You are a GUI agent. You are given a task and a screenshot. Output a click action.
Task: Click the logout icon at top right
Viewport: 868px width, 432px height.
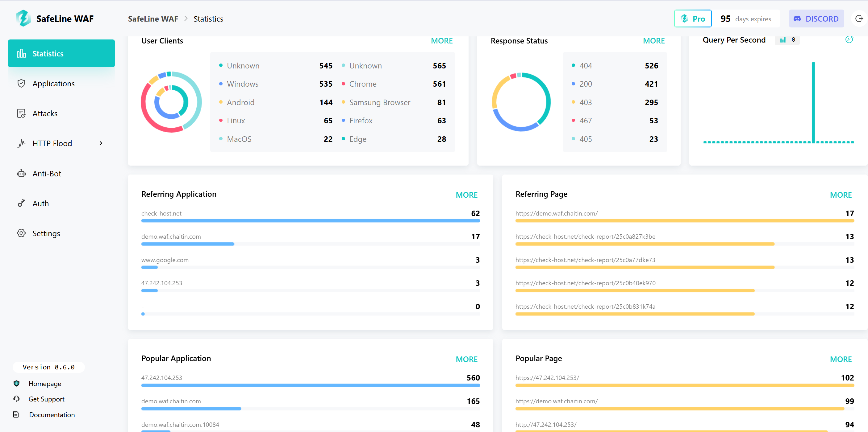pyautogui.click(x=859, y=19)
